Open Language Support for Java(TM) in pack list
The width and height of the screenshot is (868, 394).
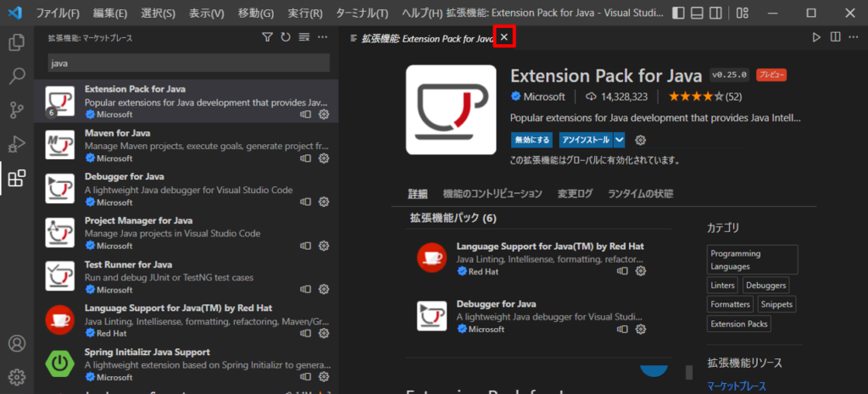[549, 246]
